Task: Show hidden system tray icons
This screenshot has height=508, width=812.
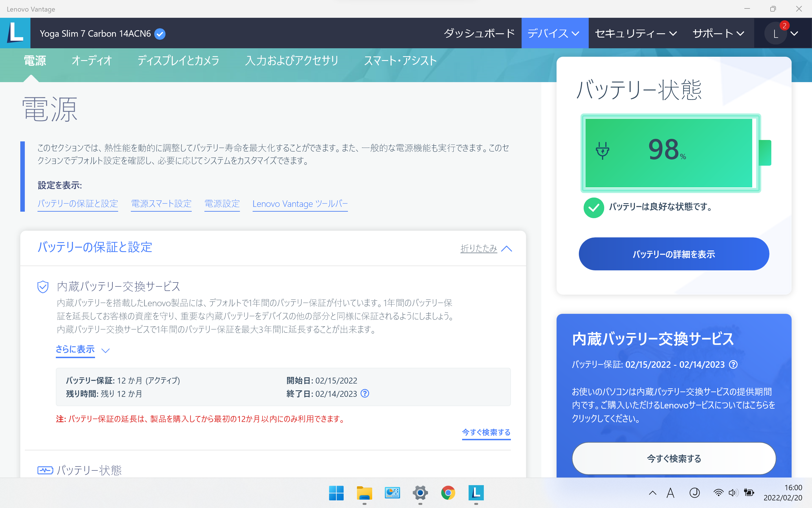Action: point(653,493)
